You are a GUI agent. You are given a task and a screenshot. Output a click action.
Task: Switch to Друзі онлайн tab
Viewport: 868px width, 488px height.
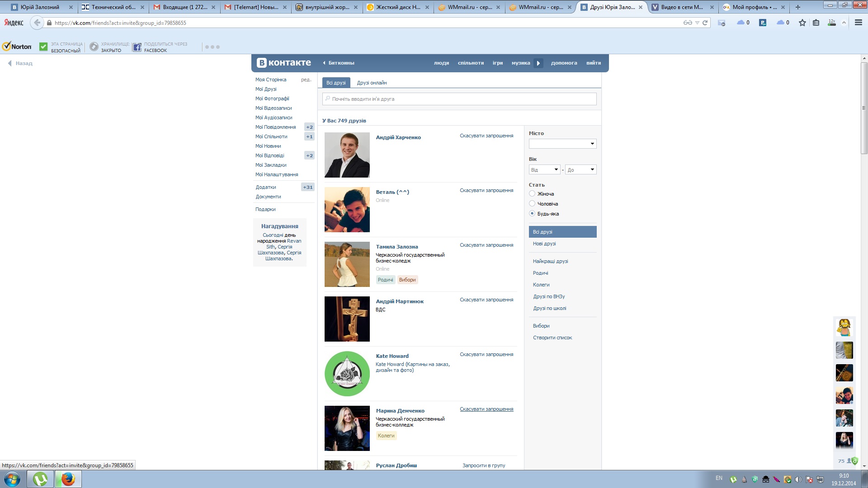click(372, 83)
